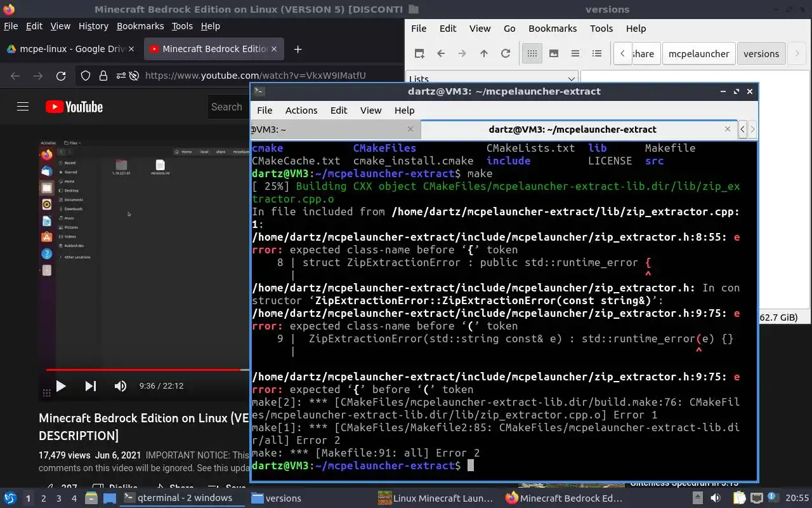This screenshot has height=508, width=812.
Task: Switch file manager to compact view
Action: 575,53
